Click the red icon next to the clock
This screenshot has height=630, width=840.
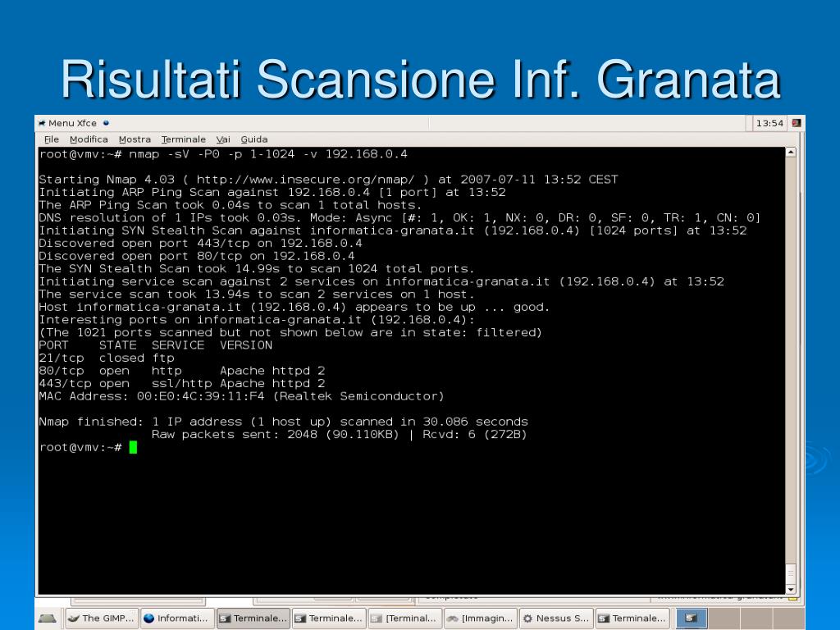tap(796, 123)
